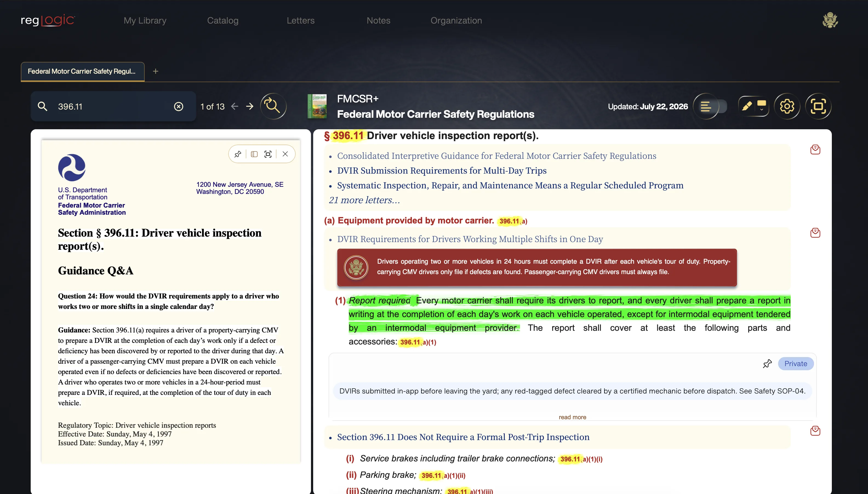Screen dimensions: 868x494
Task: Close the guidance letter panel
Action: [x=285, y=154]
